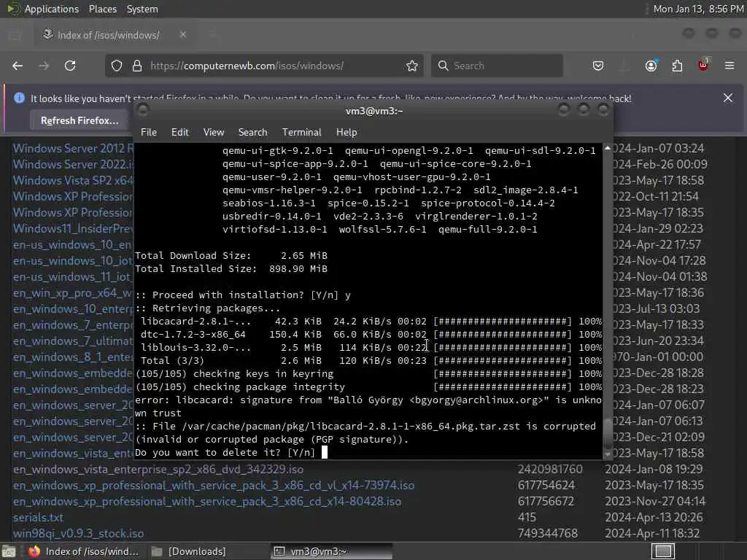This screenshot has width=747, height=560.
Task: Click Total Installed Size line in terminal
Action: tap(231, 268)
